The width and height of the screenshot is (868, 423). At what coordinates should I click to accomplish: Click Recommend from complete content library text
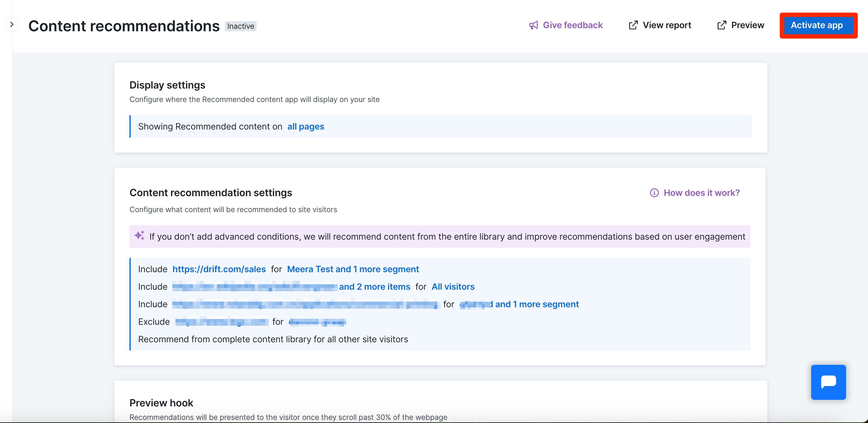click(273, 339)
